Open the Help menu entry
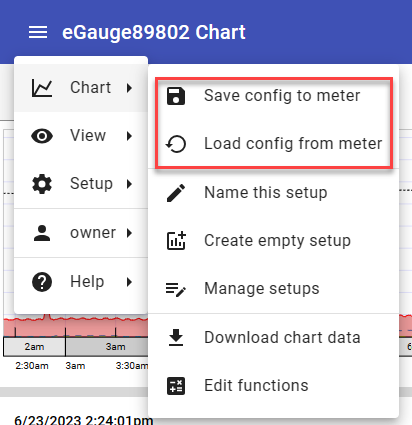 81,282
